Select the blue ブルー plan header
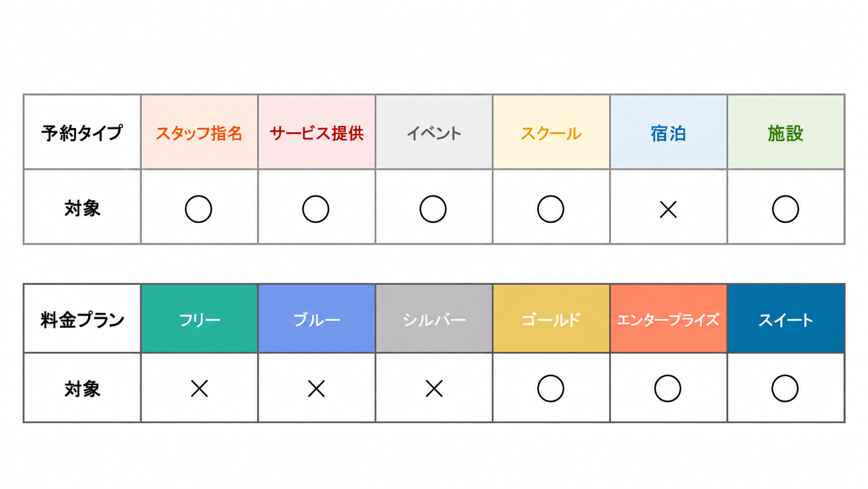This screenshot has height=489, width=868. click(317, 319)
